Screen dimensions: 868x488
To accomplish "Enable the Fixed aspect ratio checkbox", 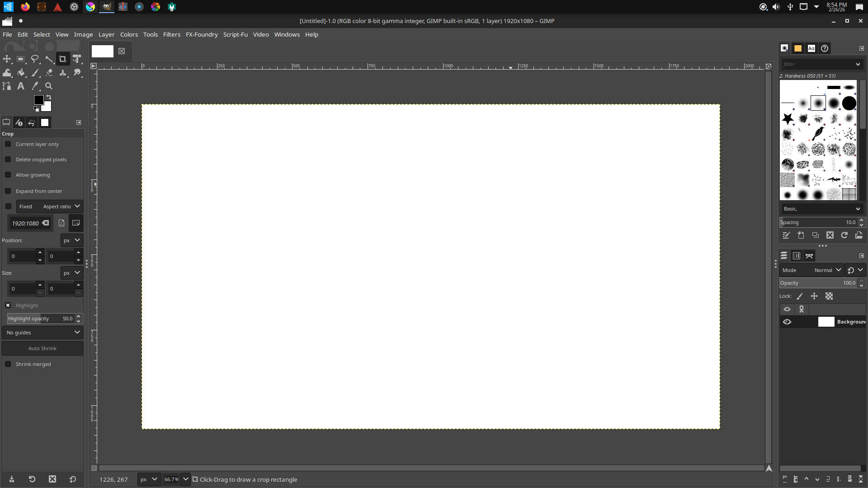I will click(8, 206).
